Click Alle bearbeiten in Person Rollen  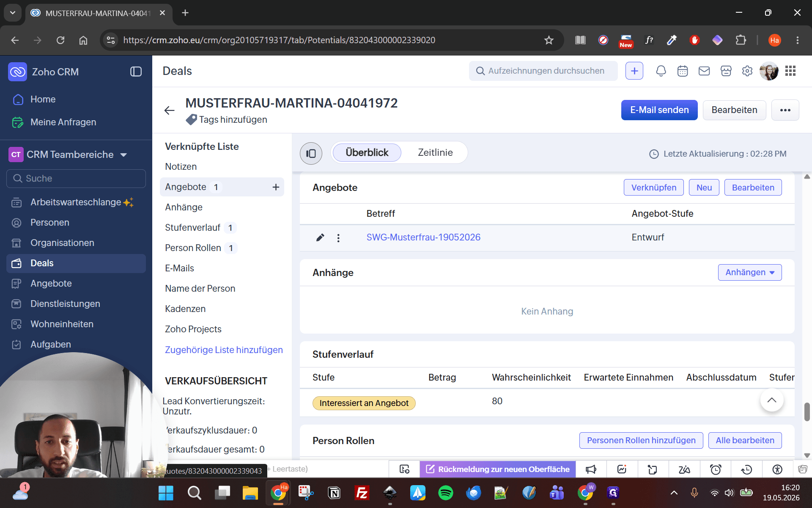click(745, 440)
